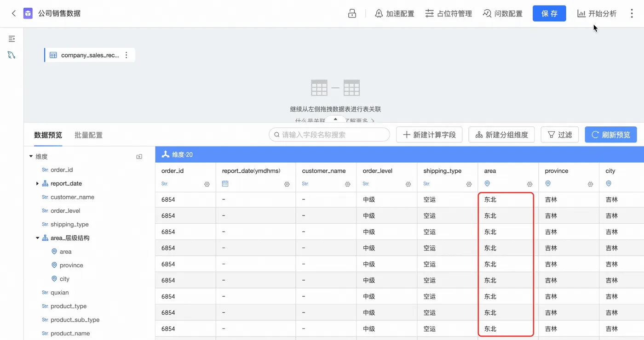Click Str. type icon under order_level column
644x340 pixels.
pyautogui.click(x=366, y=184)
